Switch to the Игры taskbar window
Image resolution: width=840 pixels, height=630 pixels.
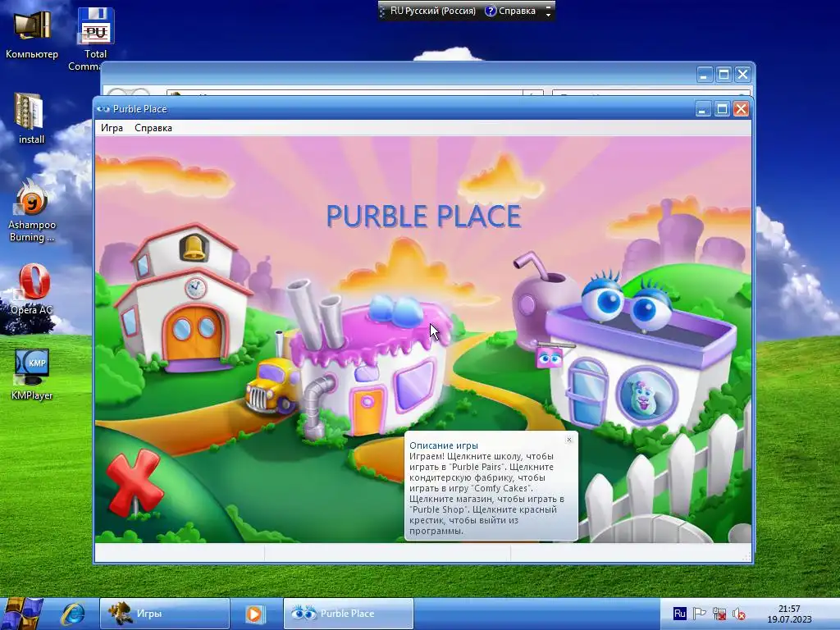164,614
